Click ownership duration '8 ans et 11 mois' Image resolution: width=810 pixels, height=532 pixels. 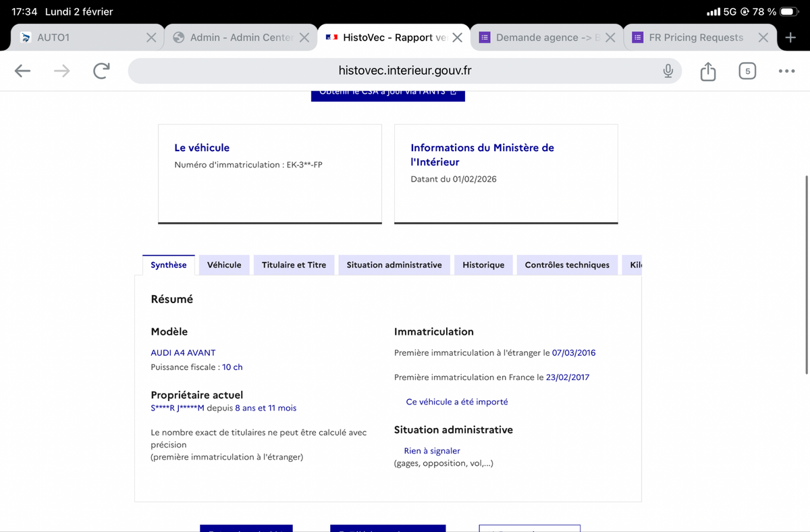[x=265, y=408]
